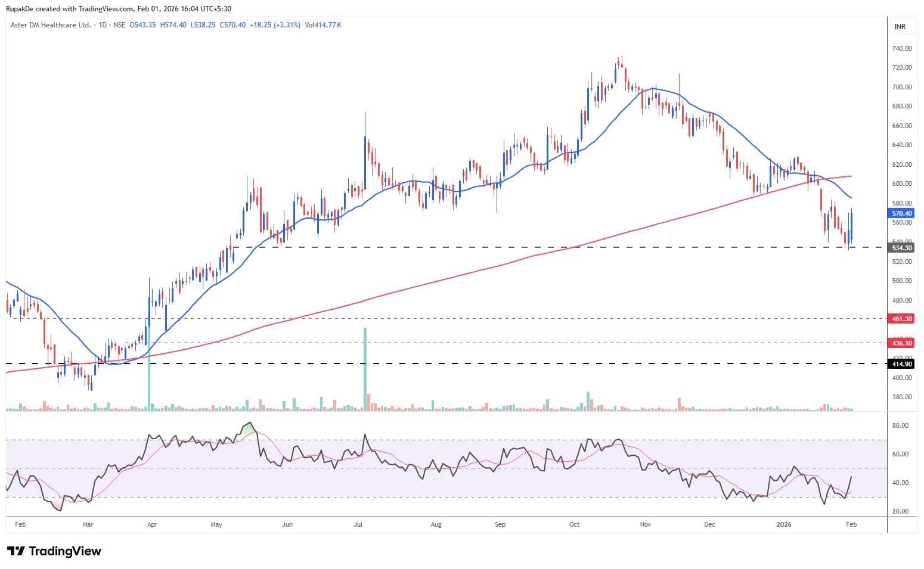Click the 740.00 price axis label
This screenshot has height=569, width=924.
tap(902, 49)
